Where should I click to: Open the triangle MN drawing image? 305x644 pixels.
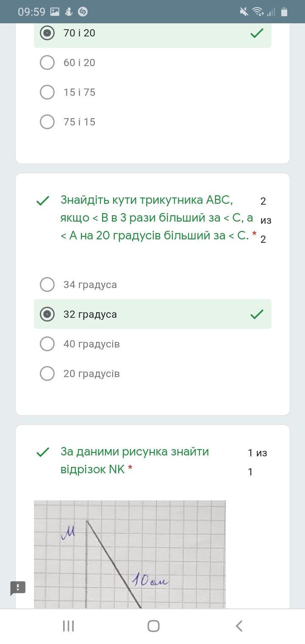tap(130, 555)
